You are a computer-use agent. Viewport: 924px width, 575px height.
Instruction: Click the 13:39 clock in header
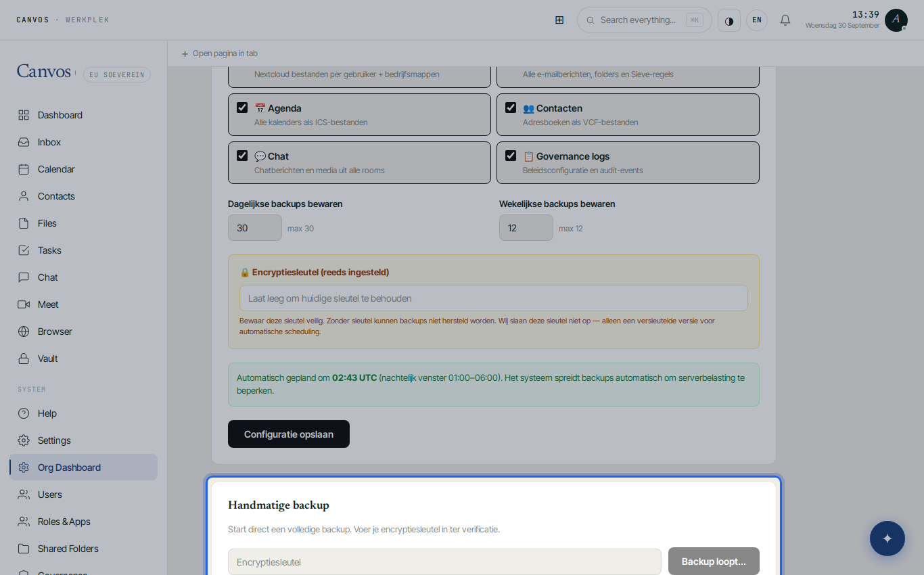pos(865,14)
